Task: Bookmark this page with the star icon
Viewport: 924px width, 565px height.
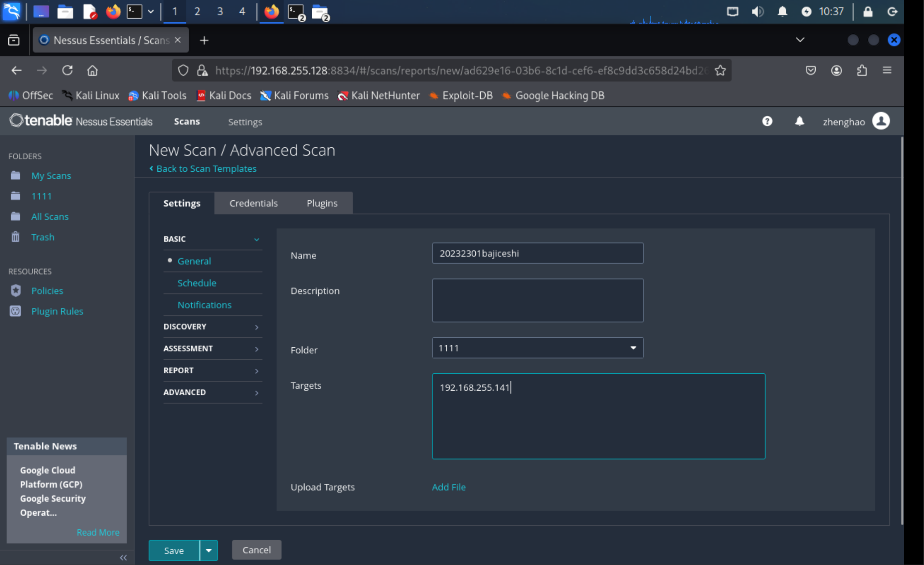Action: pos(720,71)
